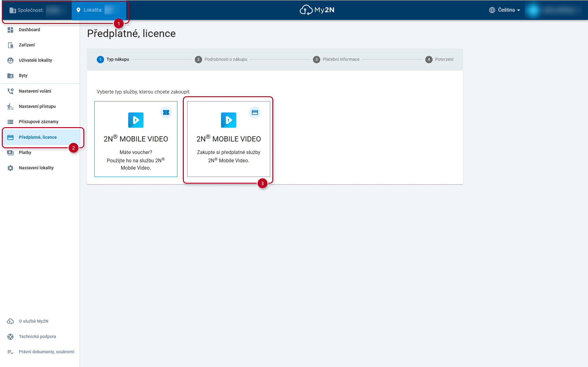Select step 1 Typ nákupu

(113, 59)
